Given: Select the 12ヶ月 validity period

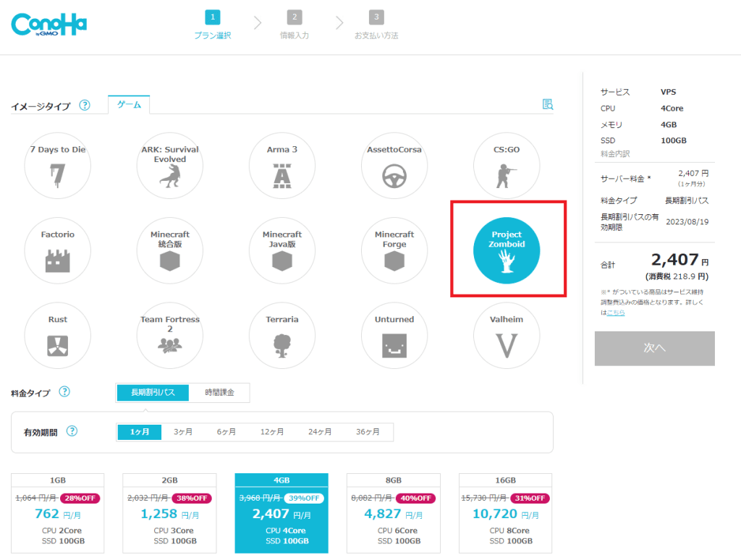Looking at the screenshot, I should [272, 432].
